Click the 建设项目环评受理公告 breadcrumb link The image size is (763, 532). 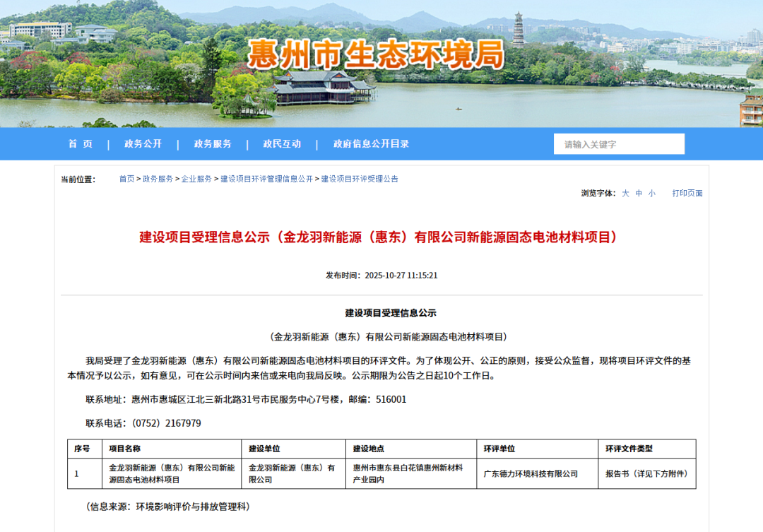point(360,179)
